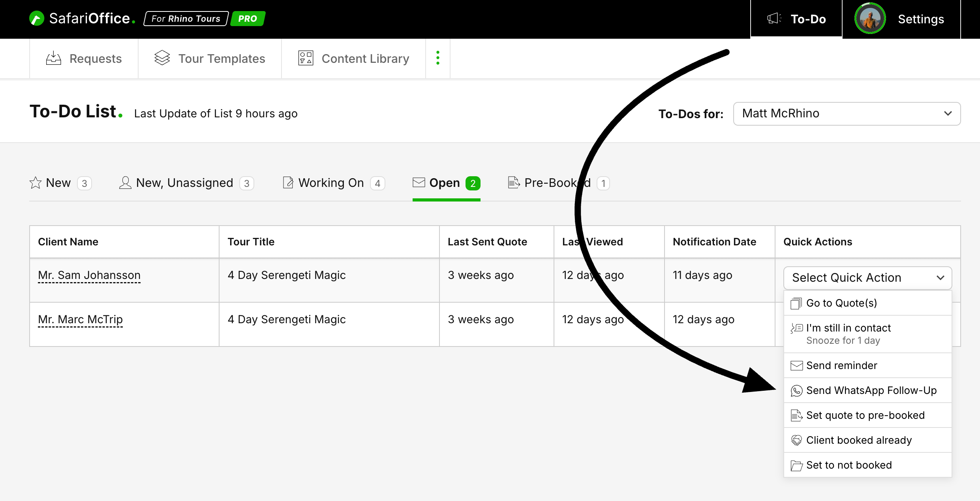Open Mr. Sam Johansson client link

[89, 275]
